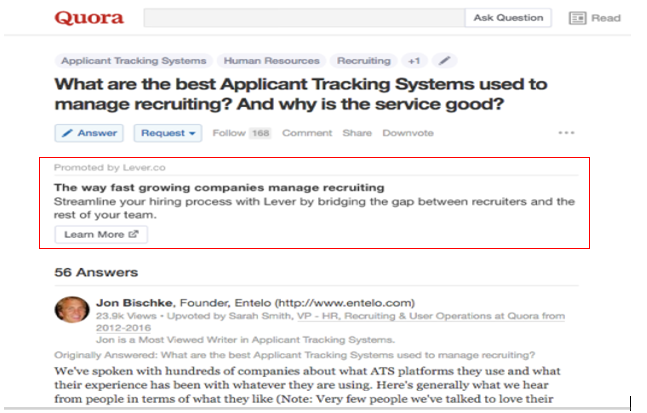Click the Read newspaper icon
Viewport: 647px width, 413px height.
(577, 18)
